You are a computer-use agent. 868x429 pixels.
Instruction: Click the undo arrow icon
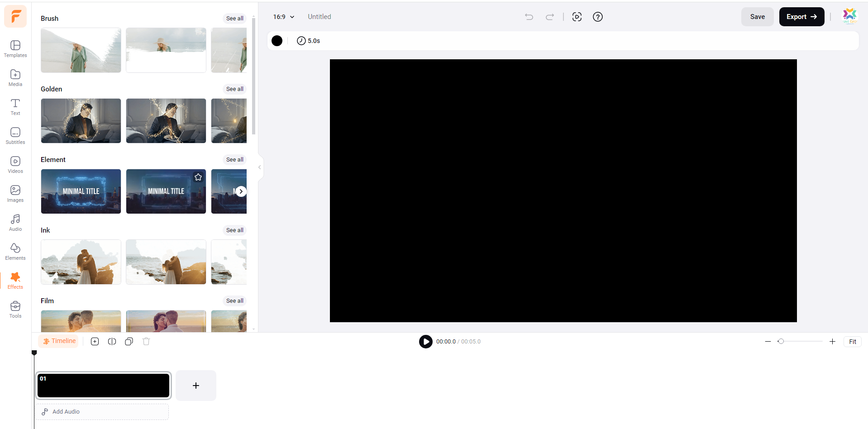(x=529, y=17)
